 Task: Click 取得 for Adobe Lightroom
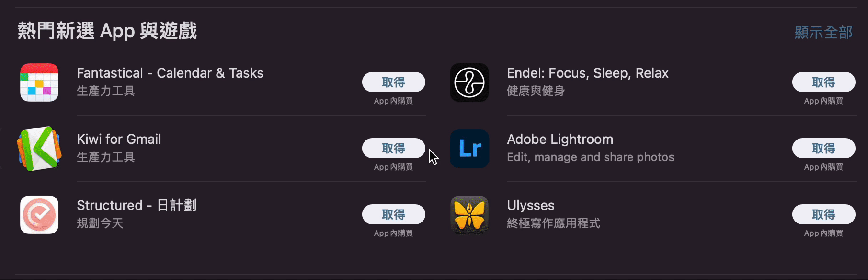(x=824, y=148)
